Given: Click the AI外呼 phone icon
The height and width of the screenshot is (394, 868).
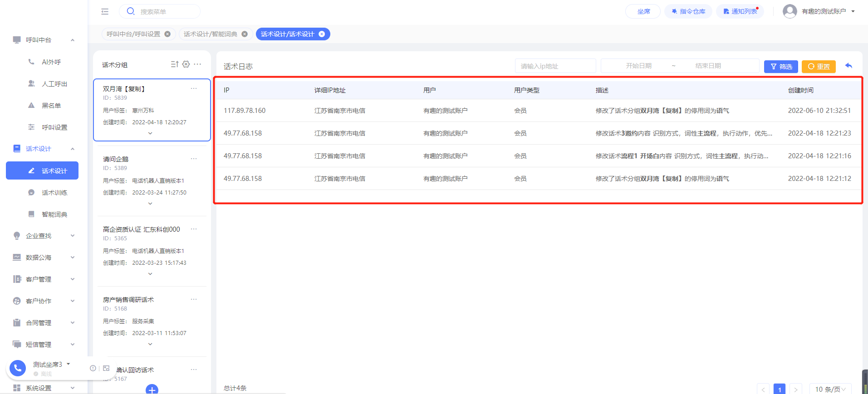Looking at the screenshot, I should (31, 62).
